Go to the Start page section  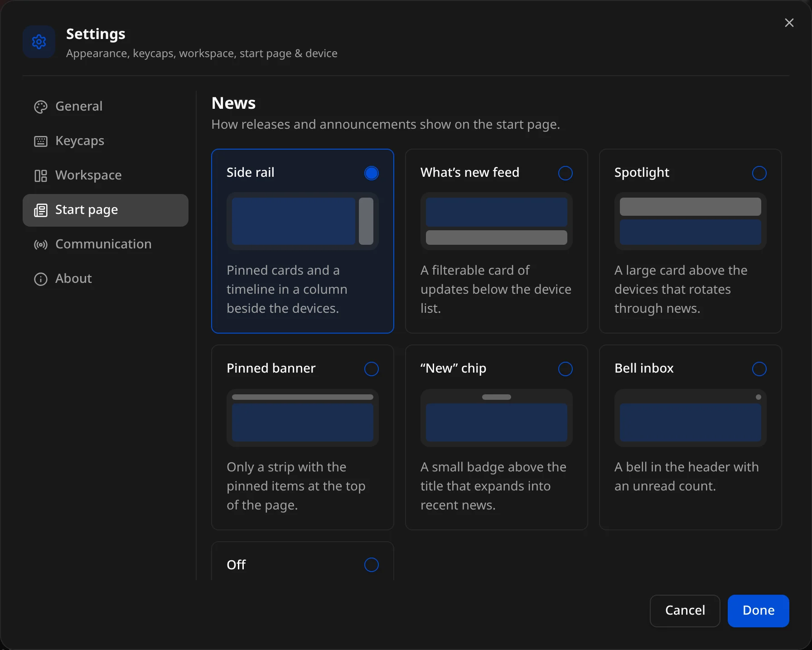pos(106,210)
